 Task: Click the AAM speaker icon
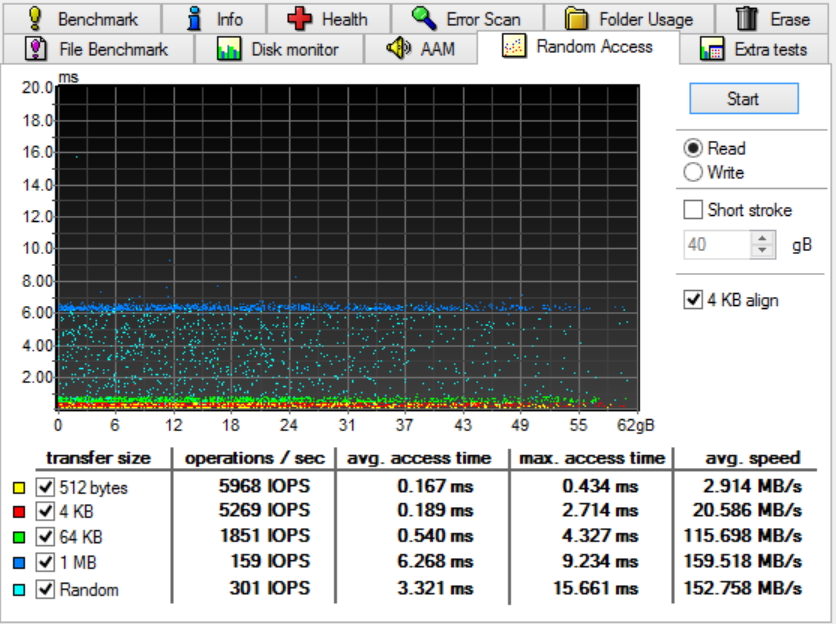[398, 49]
